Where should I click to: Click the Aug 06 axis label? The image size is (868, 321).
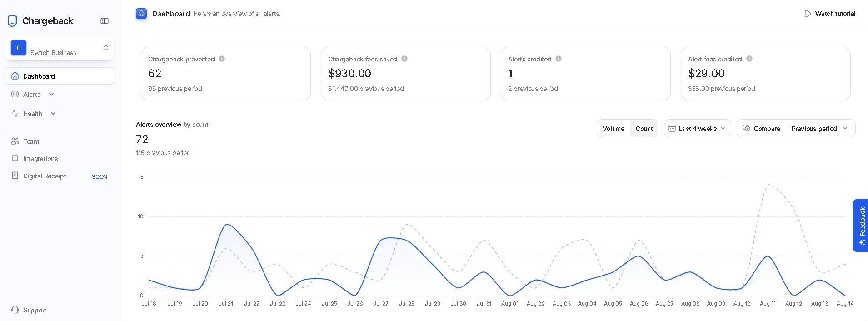[639, 304]
